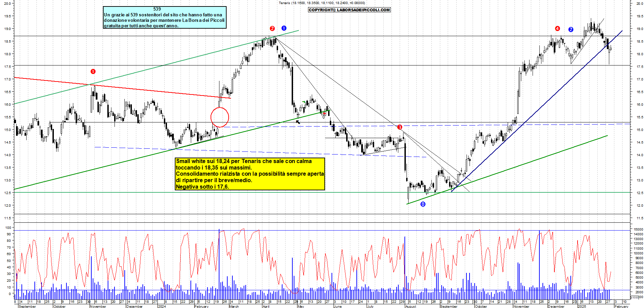
Task: Click the 100 oscillator label on the left scale
Action: click(x=8, y=228)
